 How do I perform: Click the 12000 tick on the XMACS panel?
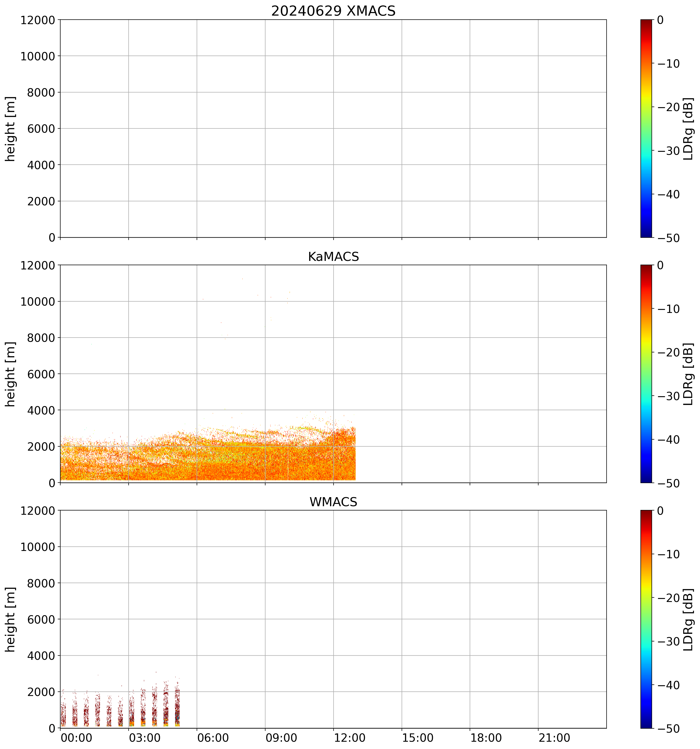(x=38, y=20)
